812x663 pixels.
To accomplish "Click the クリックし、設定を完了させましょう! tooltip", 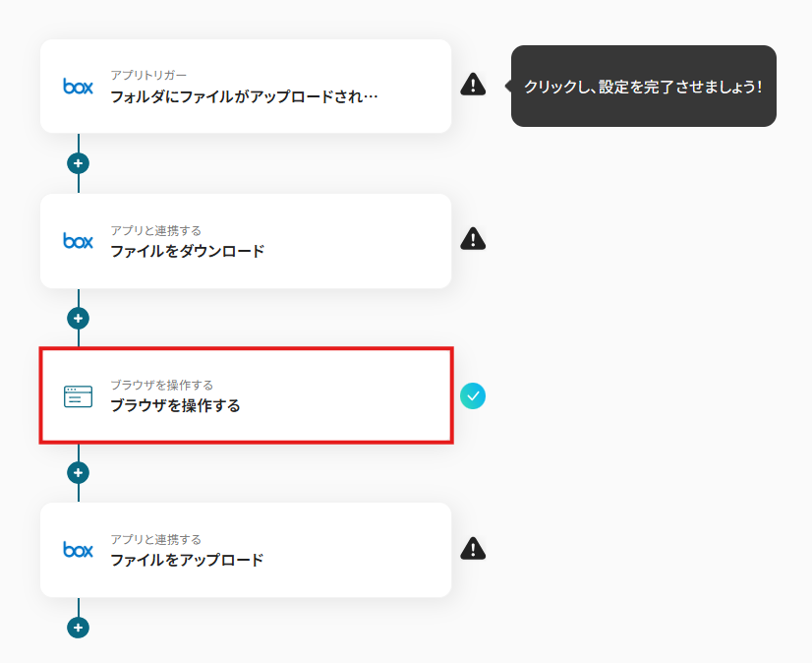I will (x=643, y=86).
